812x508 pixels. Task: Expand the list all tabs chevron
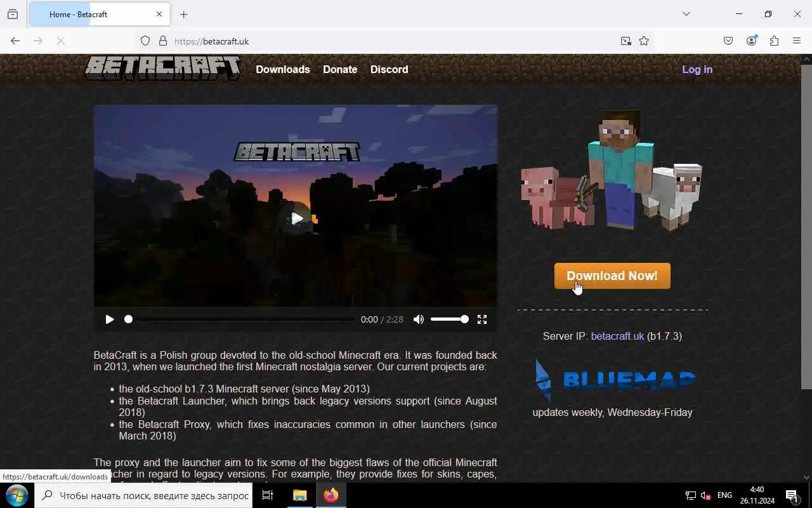pyautogui.click(x=686, y=14)
